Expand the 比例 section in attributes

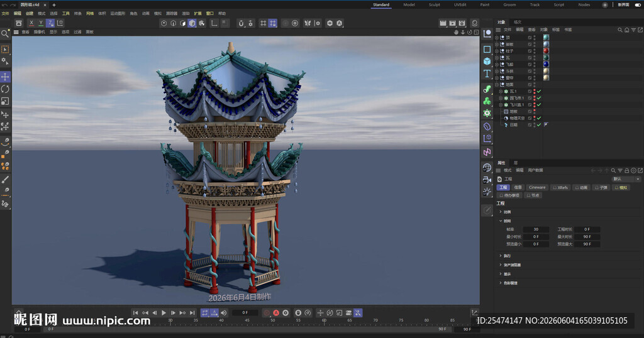[501, 212]
